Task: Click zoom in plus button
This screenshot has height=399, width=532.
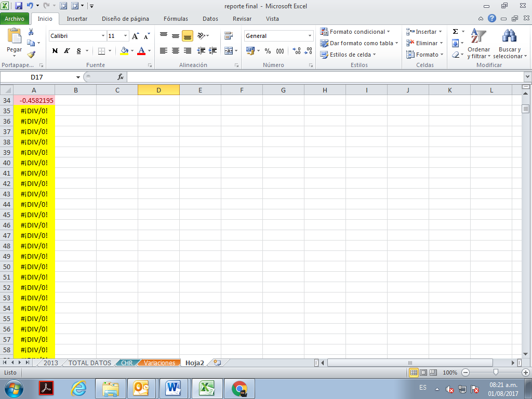Action: (x=526, y=373)
